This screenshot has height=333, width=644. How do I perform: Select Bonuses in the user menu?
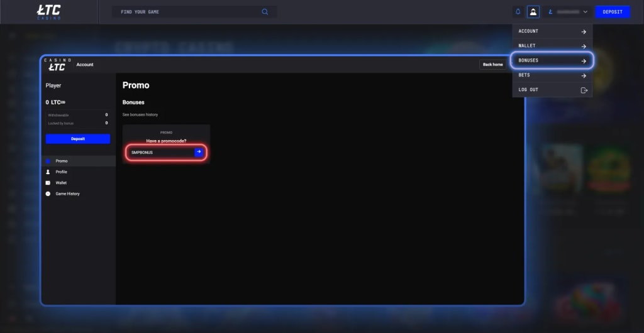(552, 60)
